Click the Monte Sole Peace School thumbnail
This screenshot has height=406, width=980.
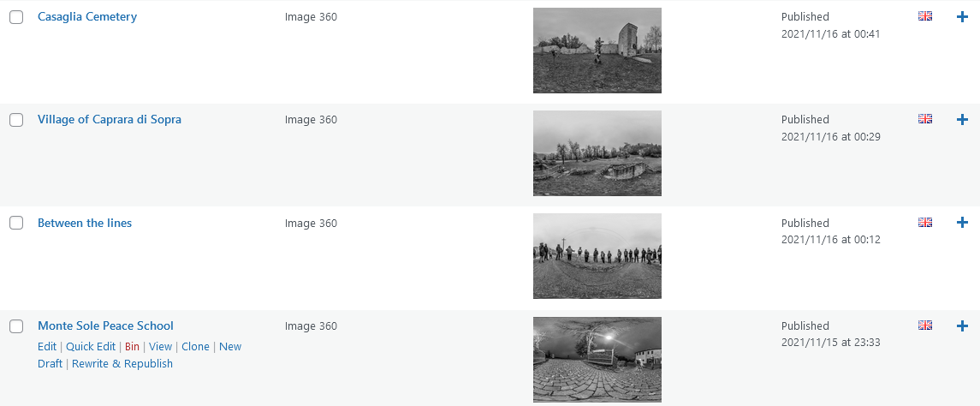[597, 360]
